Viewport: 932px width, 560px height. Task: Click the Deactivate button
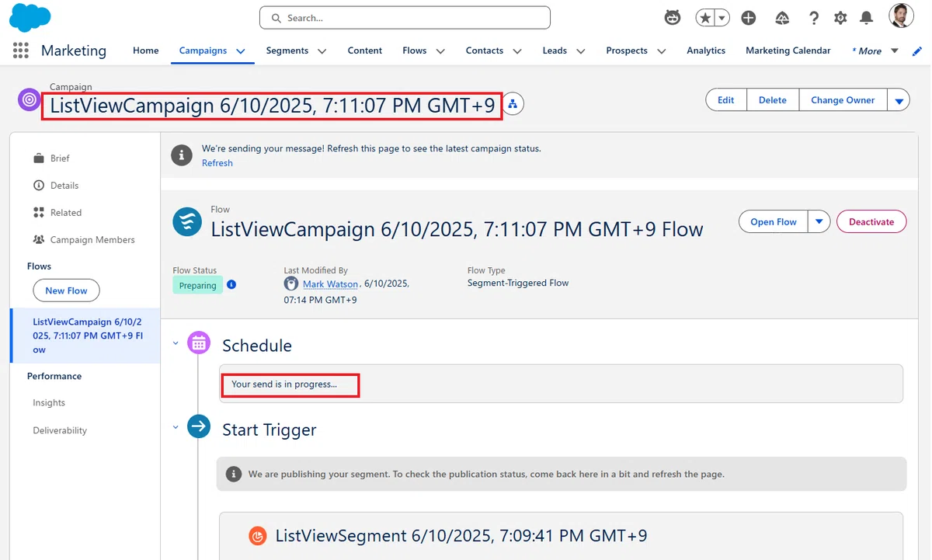pyautogui.click(x=871, y=221)
